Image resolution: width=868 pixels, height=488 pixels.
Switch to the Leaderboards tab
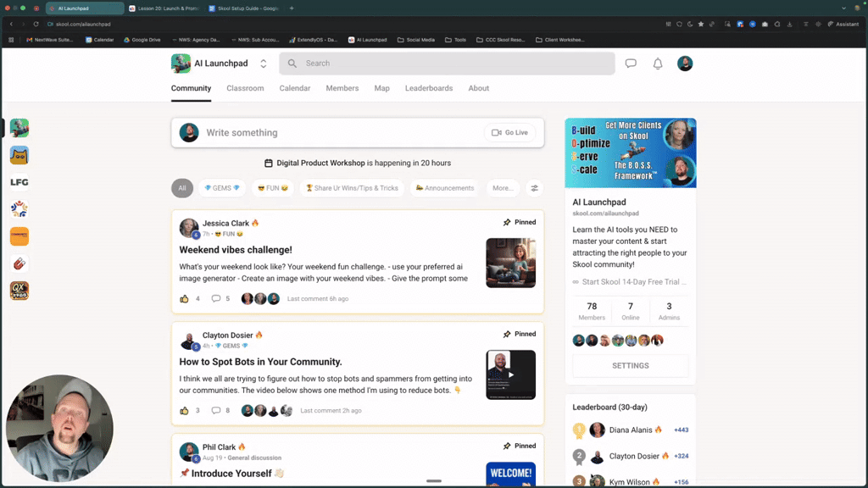tap(429, 88)
